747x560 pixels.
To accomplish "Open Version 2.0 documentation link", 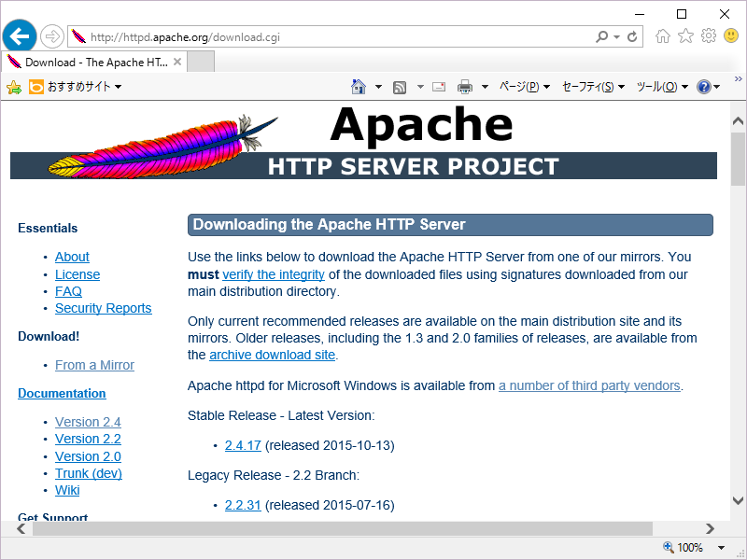I will click(x=88, y=456).
